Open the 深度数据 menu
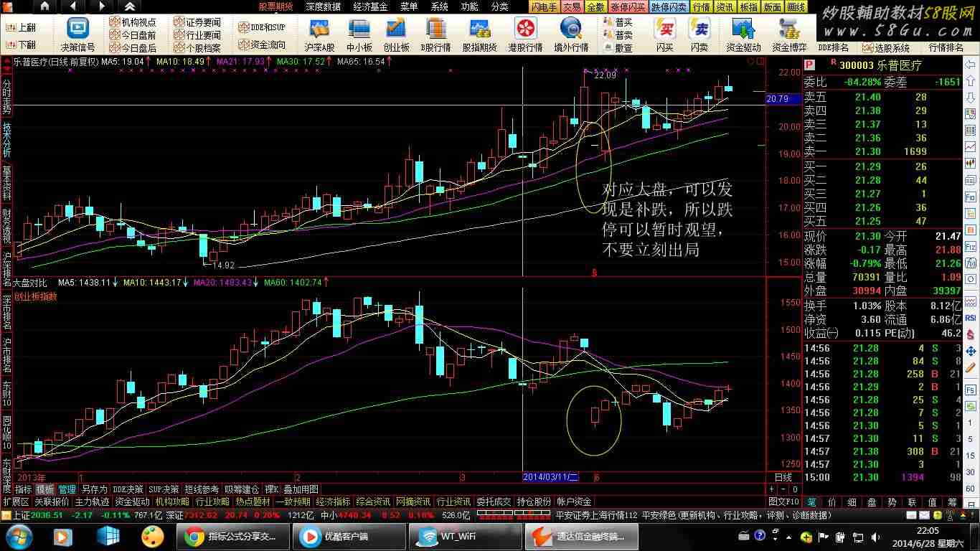Image resolution: width=980 pixels, height=551 pixels. click(x=323, y=6)
